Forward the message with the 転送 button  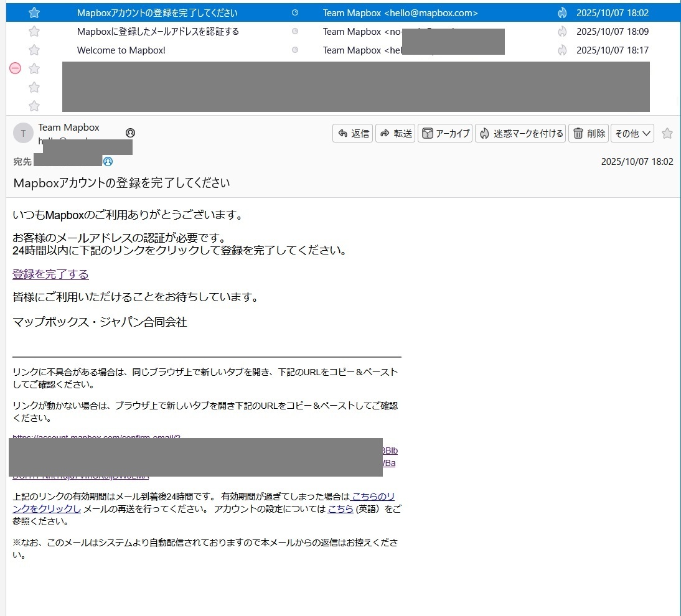point(395,133)
